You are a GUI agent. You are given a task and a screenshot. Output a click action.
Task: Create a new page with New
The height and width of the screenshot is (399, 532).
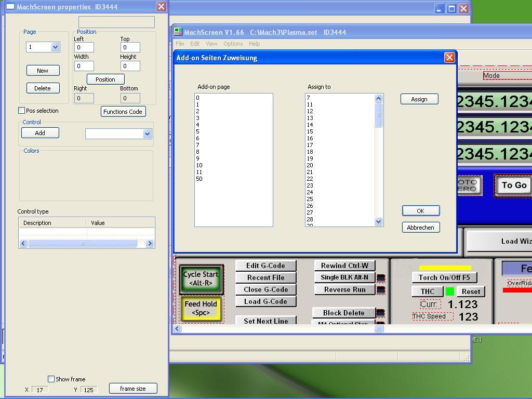[43, 71]
